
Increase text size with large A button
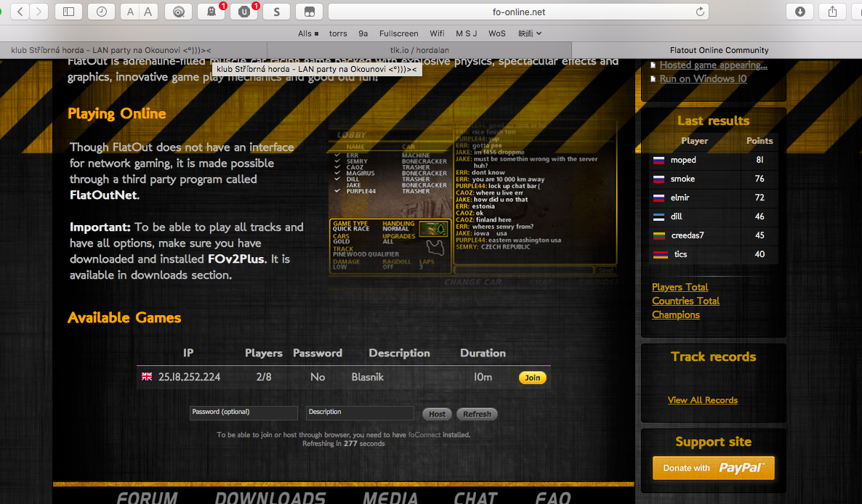point(148,12)
